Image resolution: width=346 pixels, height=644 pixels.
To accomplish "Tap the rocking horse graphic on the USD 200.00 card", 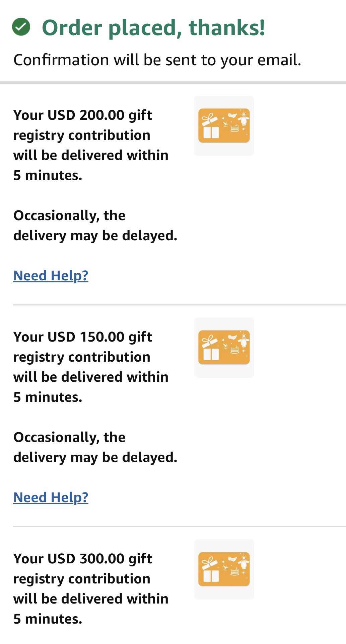I will [225, 124].
